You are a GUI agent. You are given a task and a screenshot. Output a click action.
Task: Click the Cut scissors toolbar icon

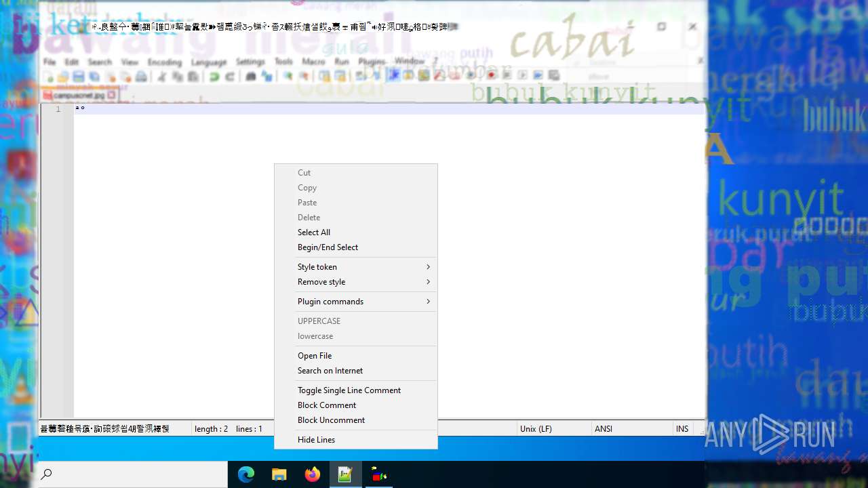pos(162,77)
